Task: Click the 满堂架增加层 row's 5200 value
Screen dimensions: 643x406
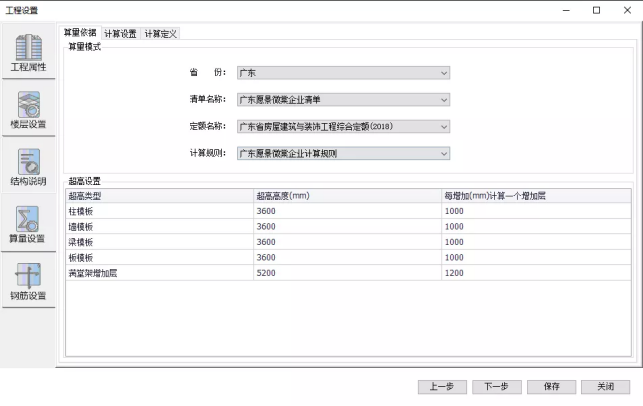Action: coord(345,272)
